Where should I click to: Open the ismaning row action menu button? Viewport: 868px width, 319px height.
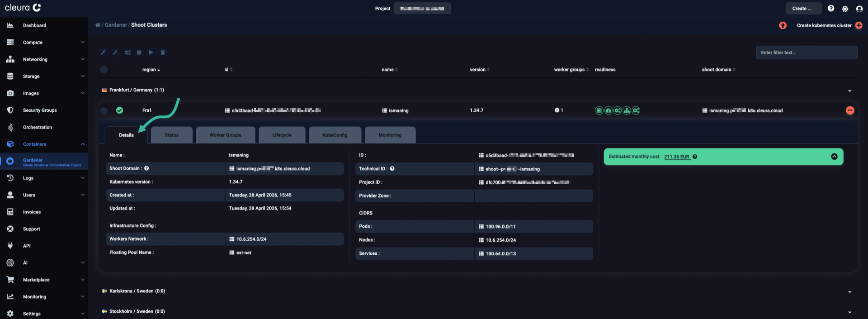tap(850, 110)
